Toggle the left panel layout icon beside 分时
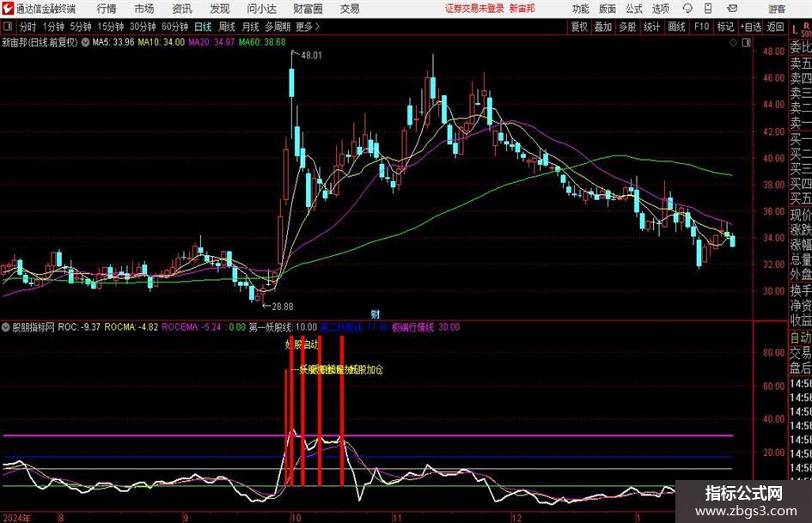The width and height of the screenshot is (812, 523). [7, 27]
